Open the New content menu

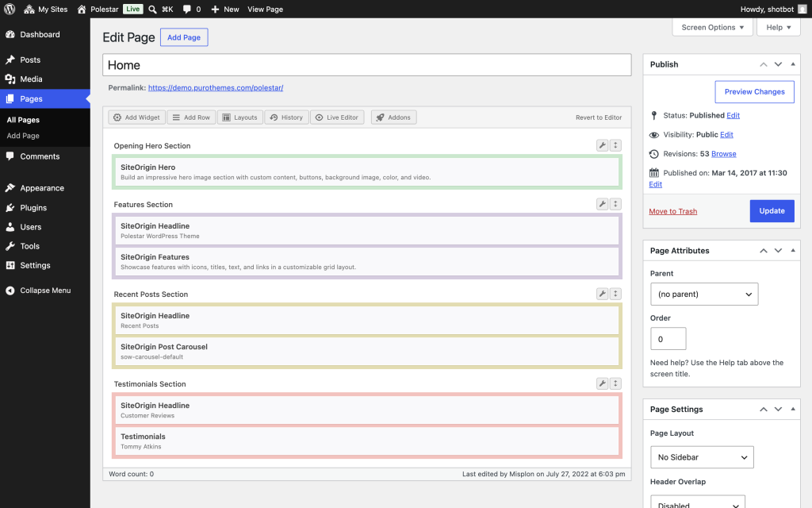point(224,9)
